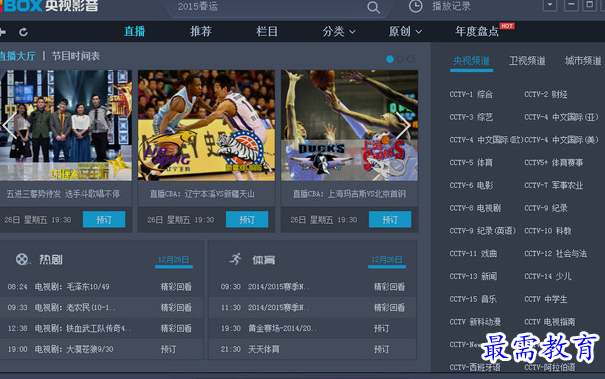Click the 热剧 film reel icon
605x379 pixels.
pyautogui.click(x=22, y=259)
